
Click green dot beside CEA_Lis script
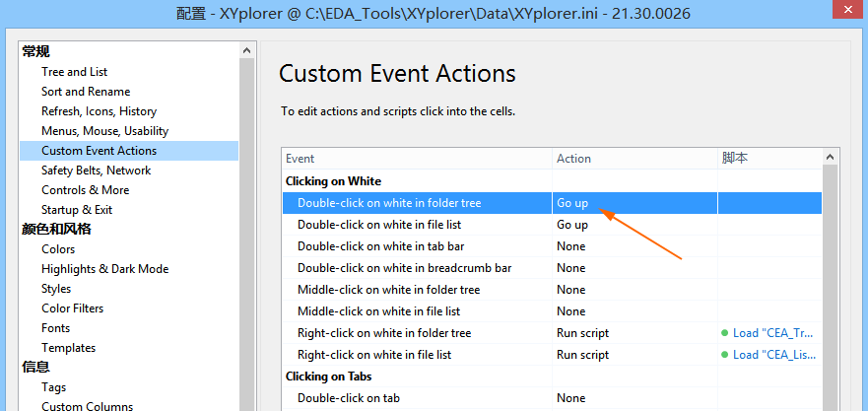click(x=725, y=355)
